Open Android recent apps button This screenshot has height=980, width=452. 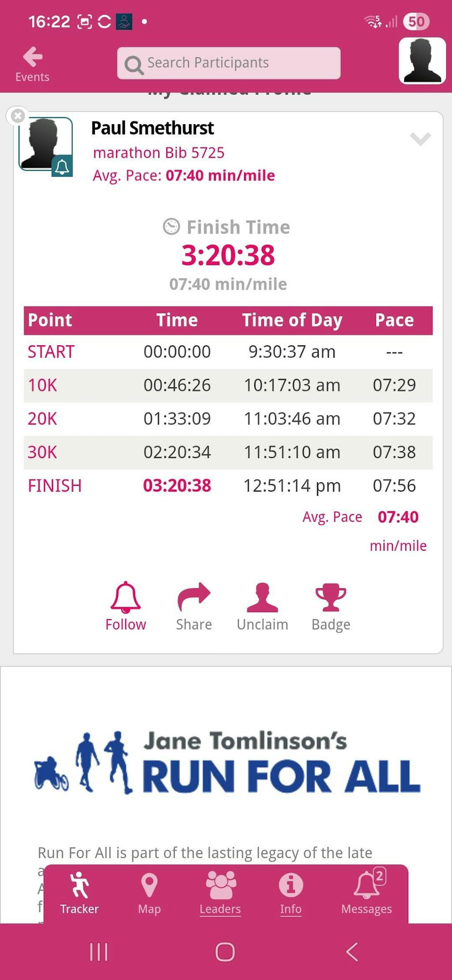pyautogui.click(x=98, y=952)
